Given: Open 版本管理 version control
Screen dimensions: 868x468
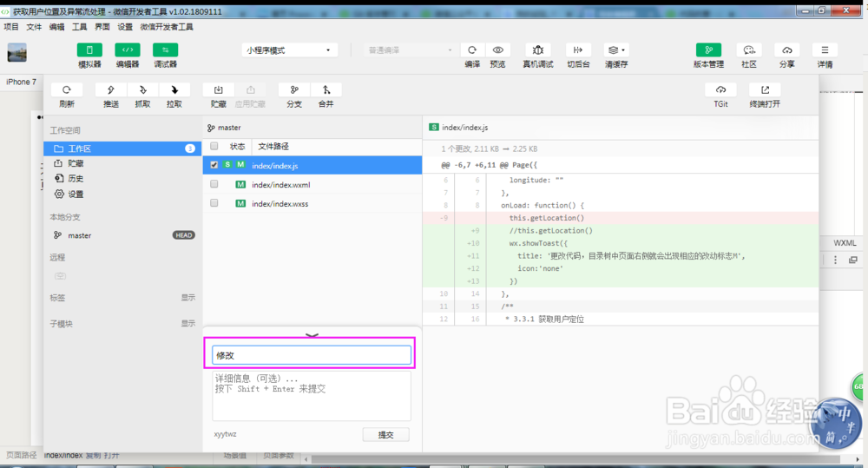Looking at the screenshot, I should (x=708, y=49).
